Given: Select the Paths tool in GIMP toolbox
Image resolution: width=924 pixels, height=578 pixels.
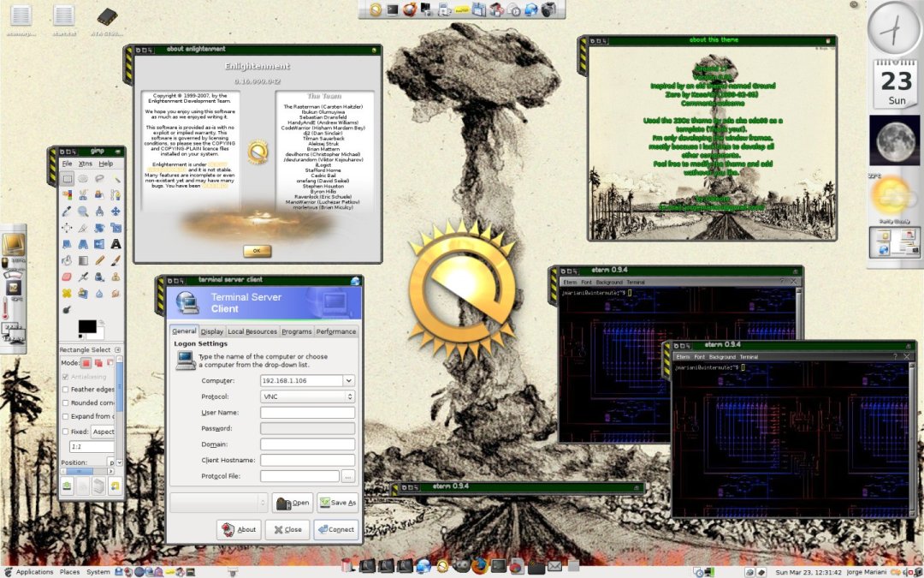Looking at the screenshot, I should tap(116, 194).
